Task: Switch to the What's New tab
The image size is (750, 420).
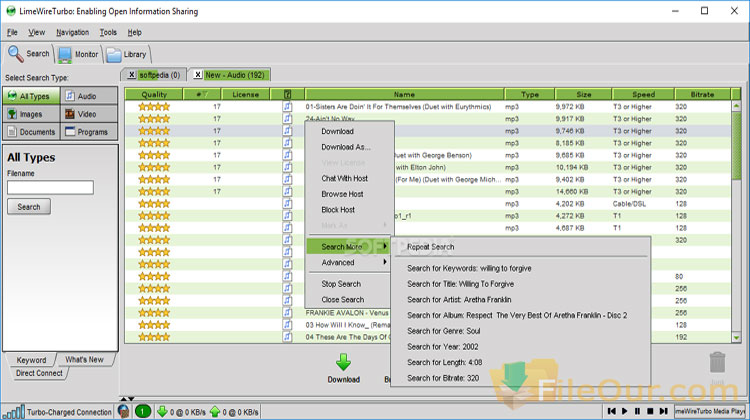Action: tap(84, 360)
